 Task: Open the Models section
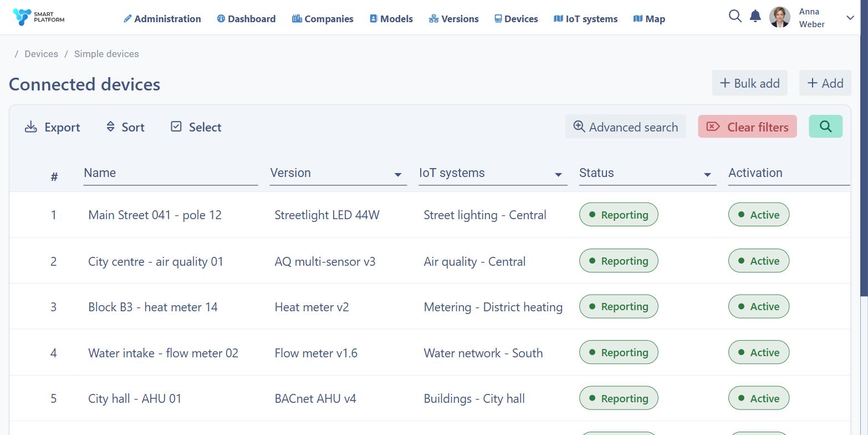[x=391, y=19]
